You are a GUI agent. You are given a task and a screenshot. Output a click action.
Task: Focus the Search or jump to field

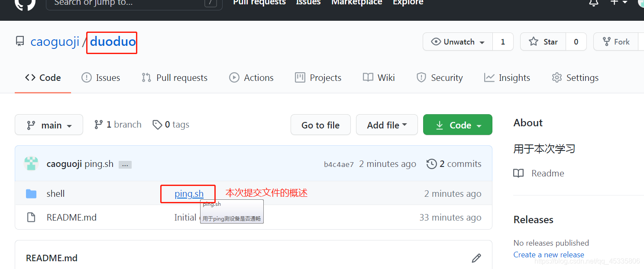point(134,3)
